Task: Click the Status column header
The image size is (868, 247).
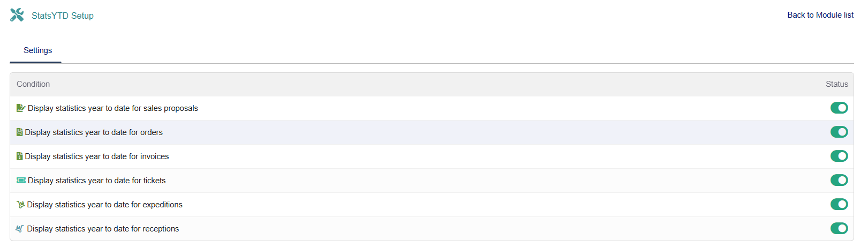Action: coord(836,84)
